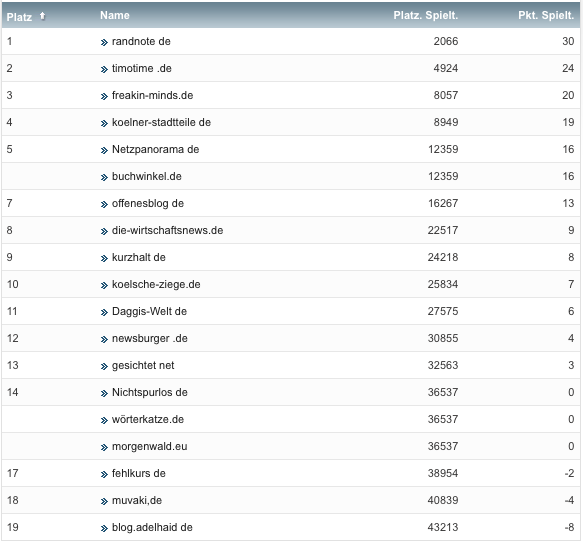
Task: Click the arrow icon before koelsche-ziege.de
Action: point(104,285)
